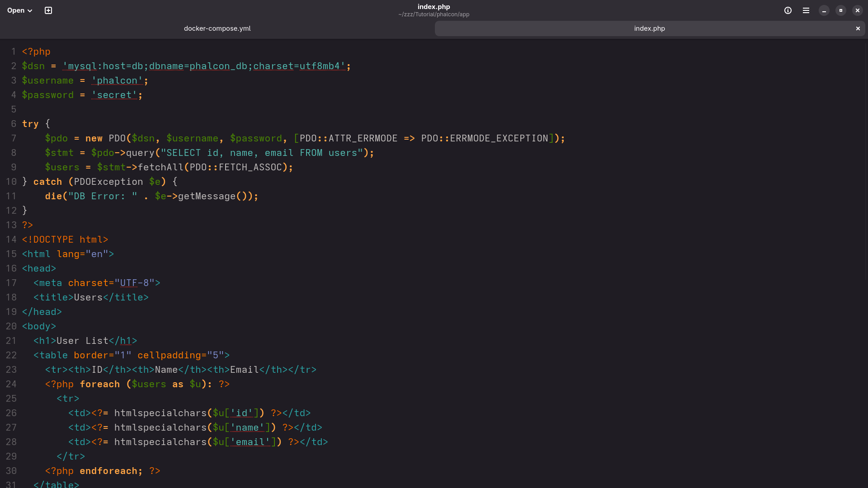The image size is (868, 488).
Task: Click the index.php window title
Action: pyautogui.click(x=434, y=7)
